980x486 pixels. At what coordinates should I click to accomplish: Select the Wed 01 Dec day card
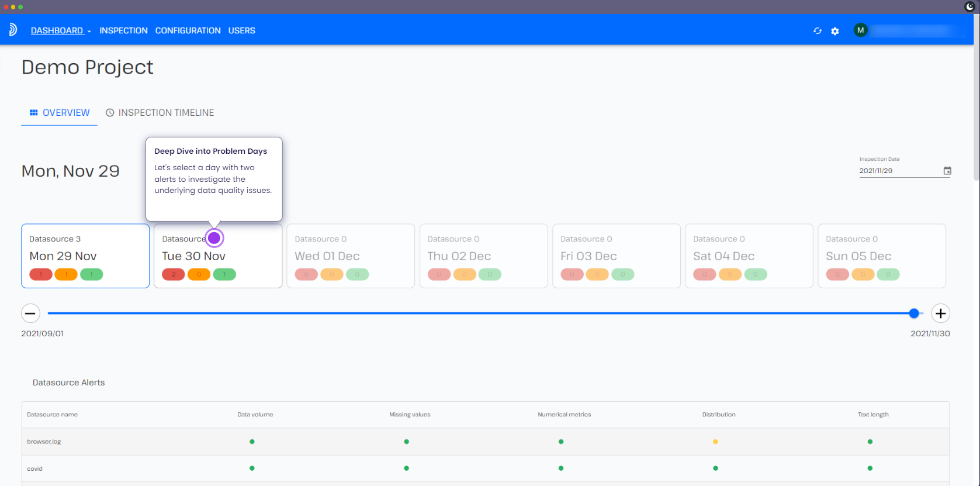tap(351, 256)
